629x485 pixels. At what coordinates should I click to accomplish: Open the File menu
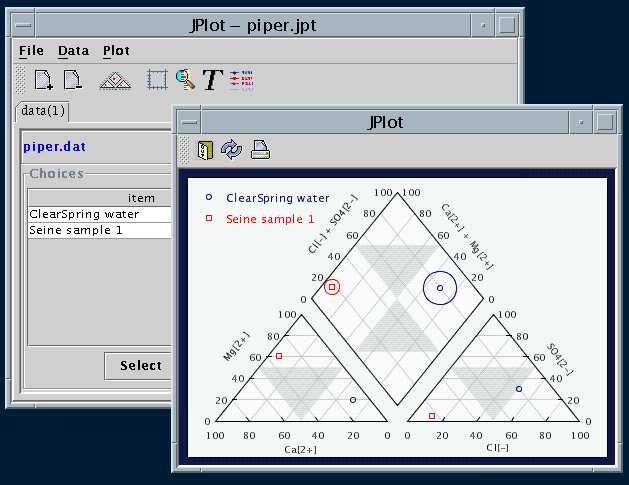(31, 51)
